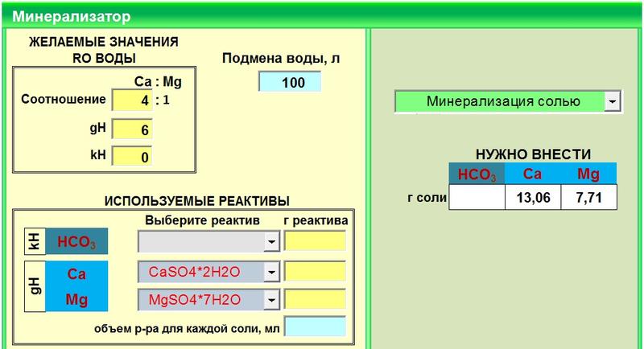Click the г реактива field beside CaSO4*2H2O
The width and height of the screenshot is (644, 349).
click(x=314, y=272)
